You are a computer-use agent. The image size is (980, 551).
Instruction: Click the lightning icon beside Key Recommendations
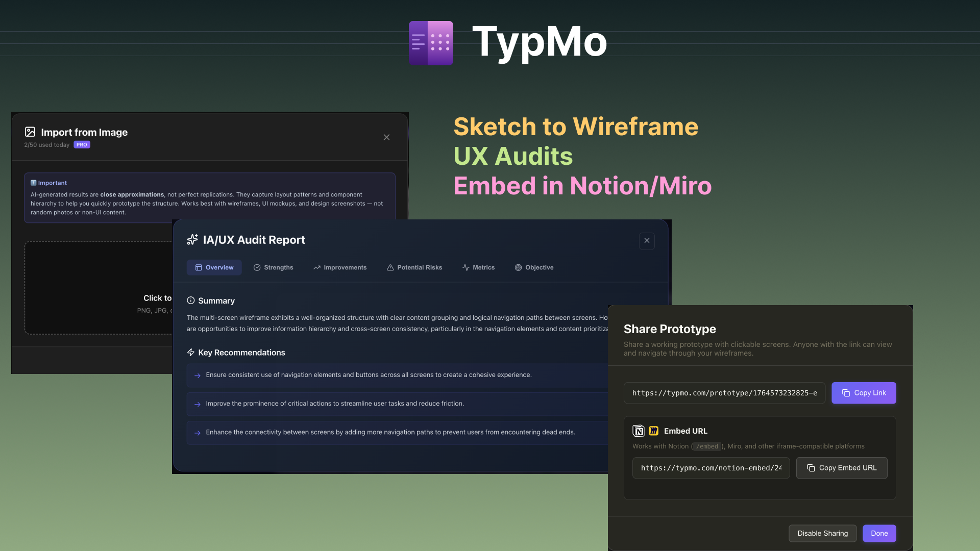(x=191, y=352)
